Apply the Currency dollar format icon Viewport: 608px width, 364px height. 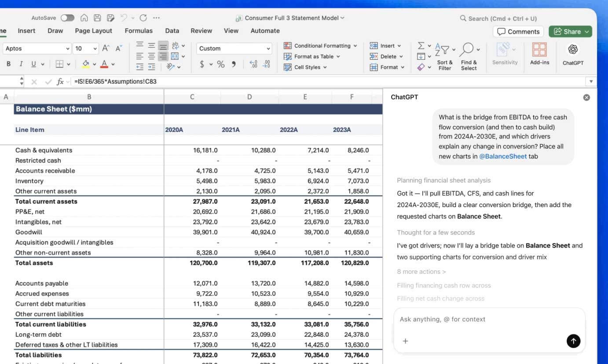click(202, 64)
